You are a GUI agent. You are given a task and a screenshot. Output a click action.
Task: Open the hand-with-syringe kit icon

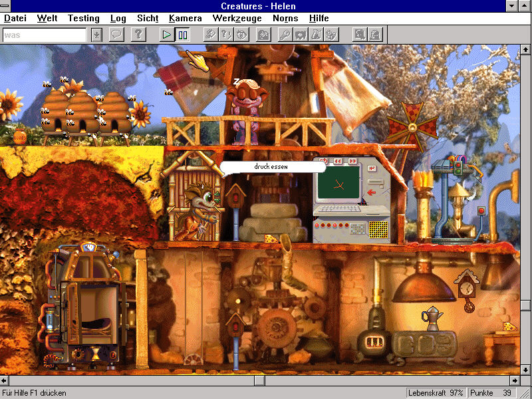pos(211,35)
